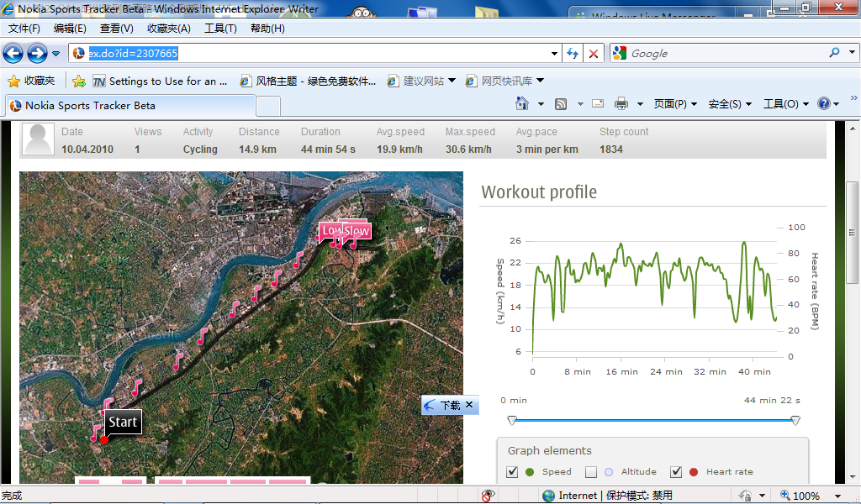Click the red Heart rate legend dot
This screenshot has width=861, height=504.
(x=694, y=471)
